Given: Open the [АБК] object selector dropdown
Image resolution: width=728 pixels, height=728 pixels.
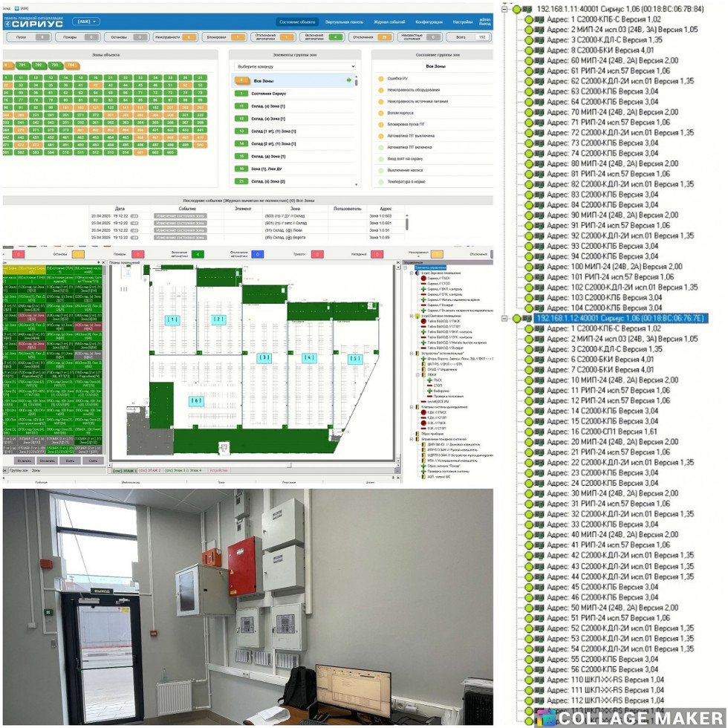Looking at the screenshot, I should point(86,22).
